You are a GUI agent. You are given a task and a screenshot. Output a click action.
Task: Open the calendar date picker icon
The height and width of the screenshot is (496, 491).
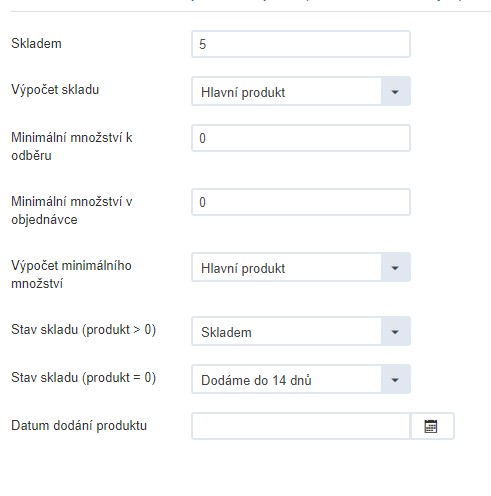click(x=432, y=426)
